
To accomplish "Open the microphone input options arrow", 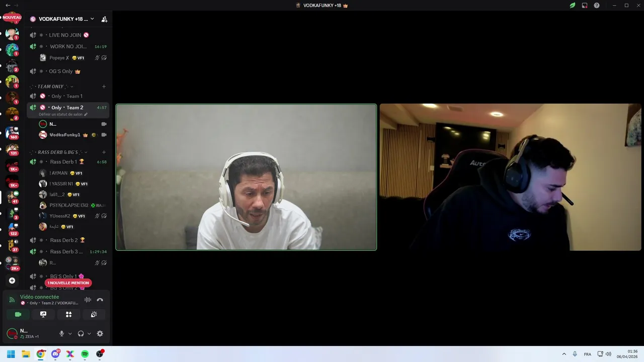I will coord(70,333).
